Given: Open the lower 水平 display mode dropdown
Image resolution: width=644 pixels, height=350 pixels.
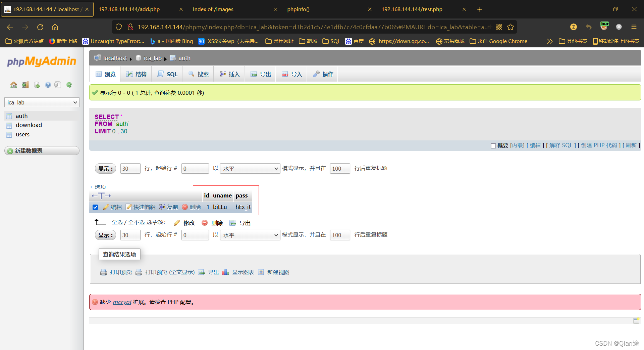Looking at the screenshot, I should click(250, 235).
